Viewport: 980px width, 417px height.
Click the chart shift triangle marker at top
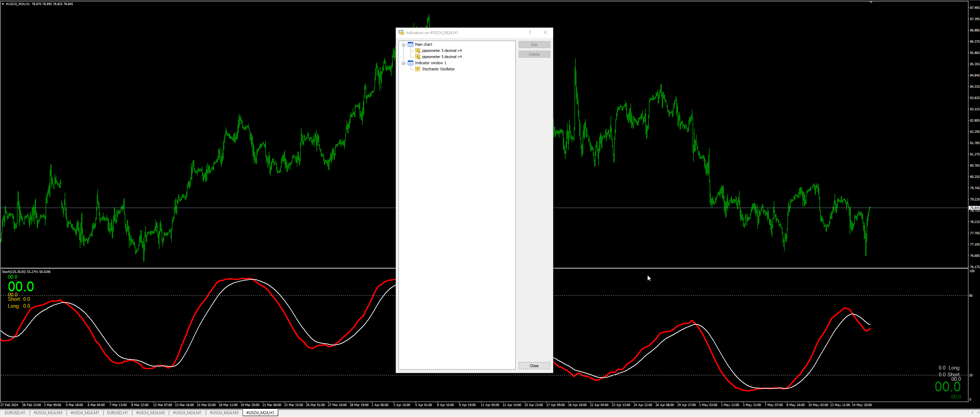[871, 2]
